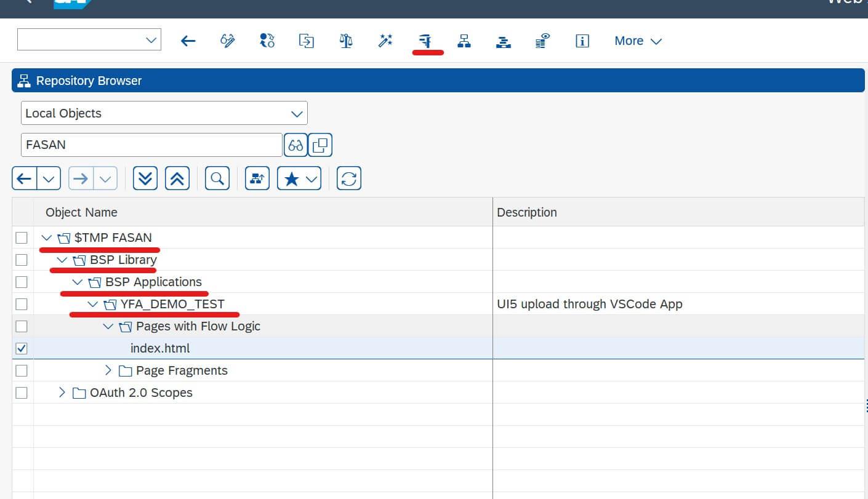
Task: Select the index.html page in the tree
Action: (160, 348)
